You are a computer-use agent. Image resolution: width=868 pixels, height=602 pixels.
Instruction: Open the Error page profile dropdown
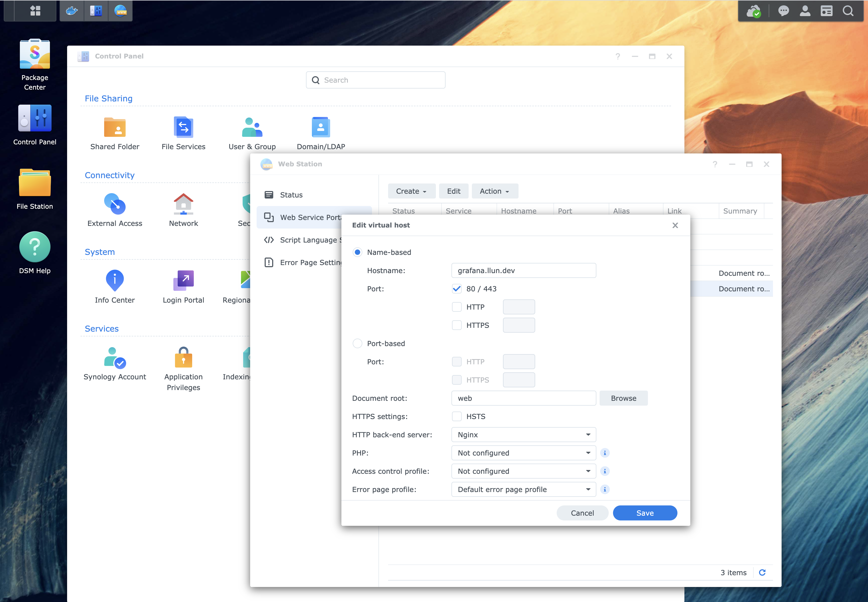[523, 490]
